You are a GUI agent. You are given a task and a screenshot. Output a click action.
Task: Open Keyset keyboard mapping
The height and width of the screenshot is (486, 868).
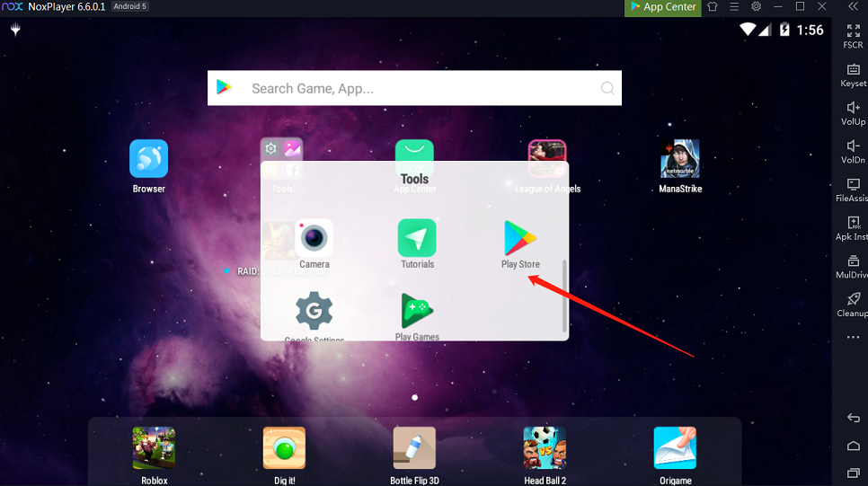853,75
